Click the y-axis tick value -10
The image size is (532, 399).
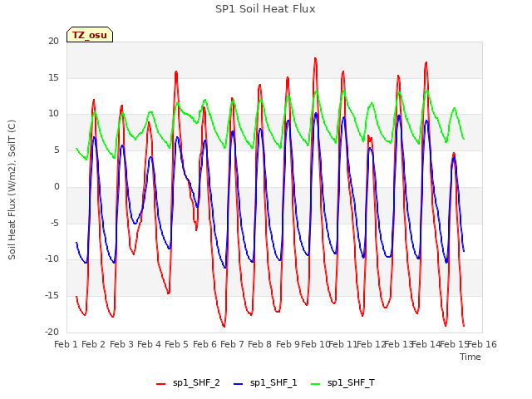point(52,259)
